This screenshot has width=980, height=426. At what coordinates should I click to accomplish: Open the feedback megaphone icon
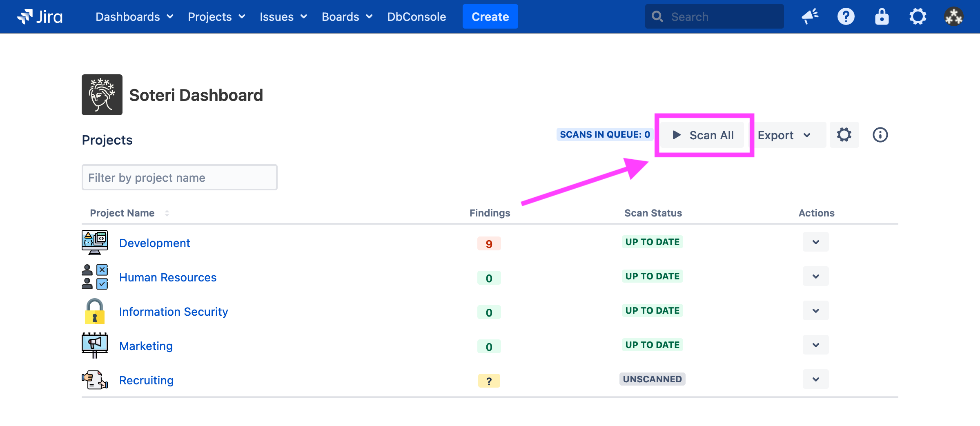(x=810, y=17)
